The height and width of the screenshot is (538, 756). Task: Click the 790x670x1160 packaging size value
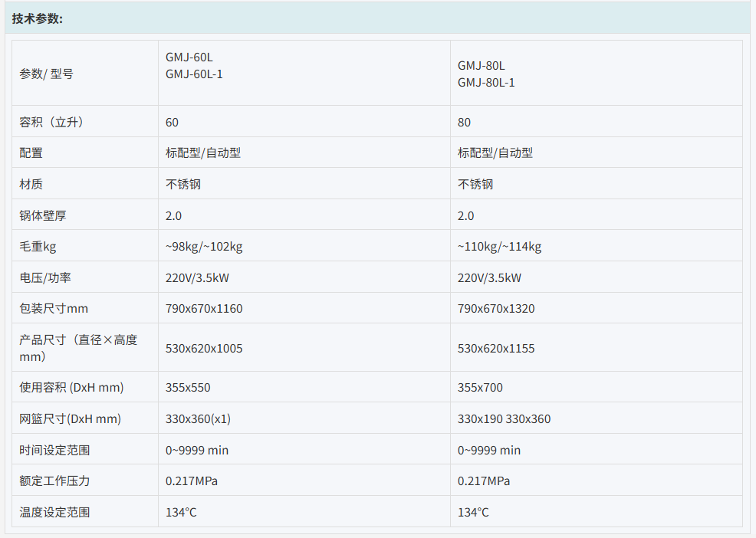tap(204, 309)
